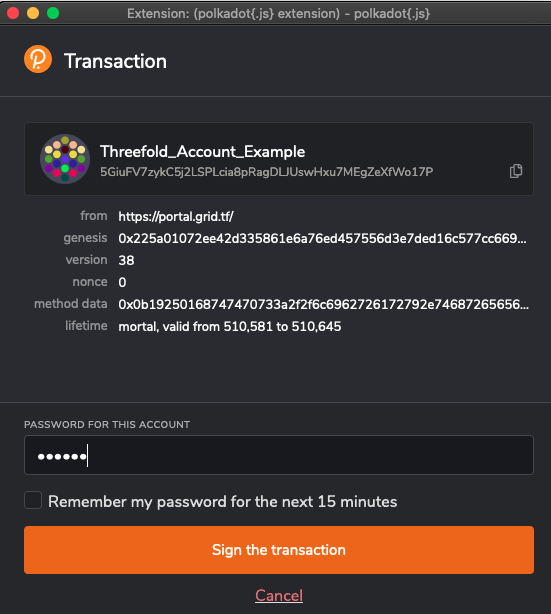Screen dimensions: 551x614
Task: Maximize the window with green button
Action: pos(53,13)
